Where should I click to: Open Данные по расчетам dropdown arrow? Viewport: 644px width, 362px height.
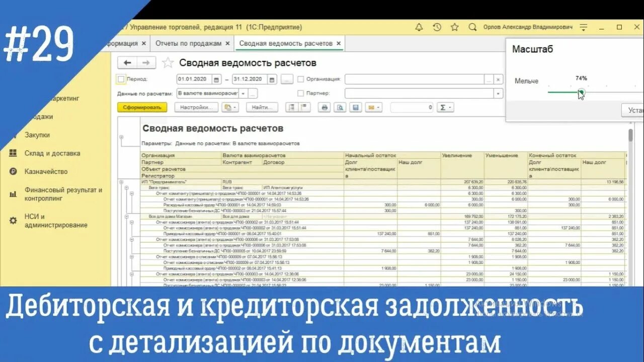(x=243, y=94)
